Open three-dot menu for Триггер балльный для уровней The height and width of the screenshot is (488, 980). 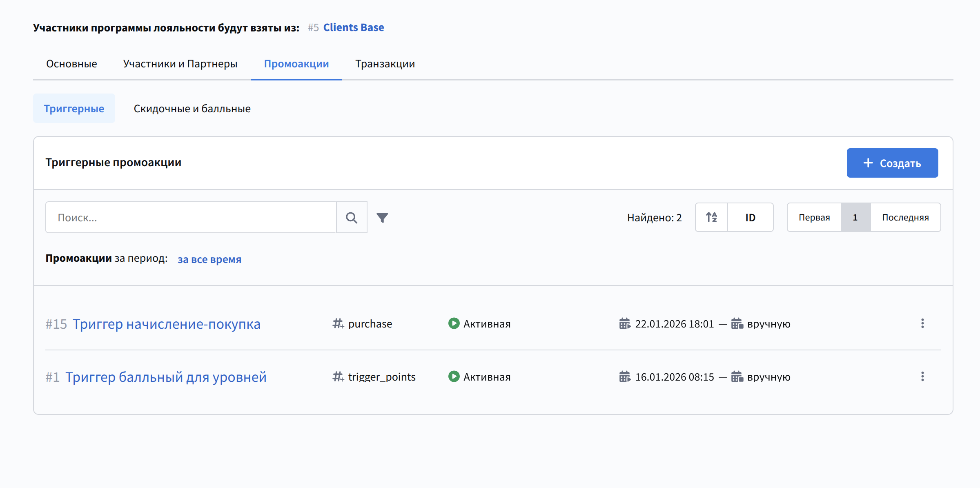pos(922,377)
